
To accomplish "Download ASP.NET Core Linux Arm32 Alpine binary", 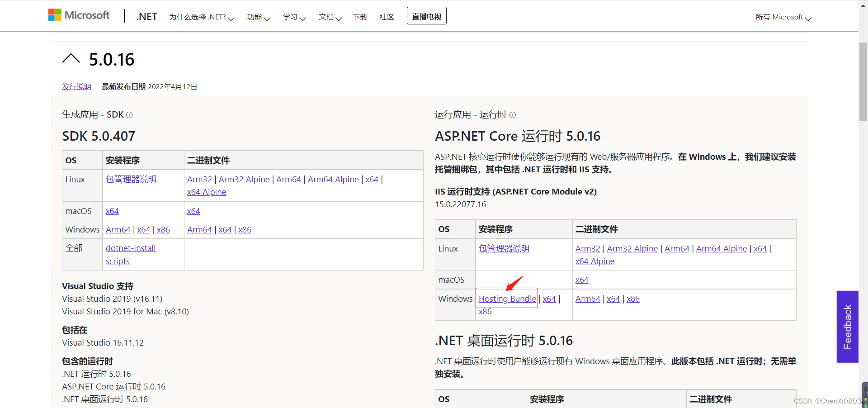I will tap(632, 248).
